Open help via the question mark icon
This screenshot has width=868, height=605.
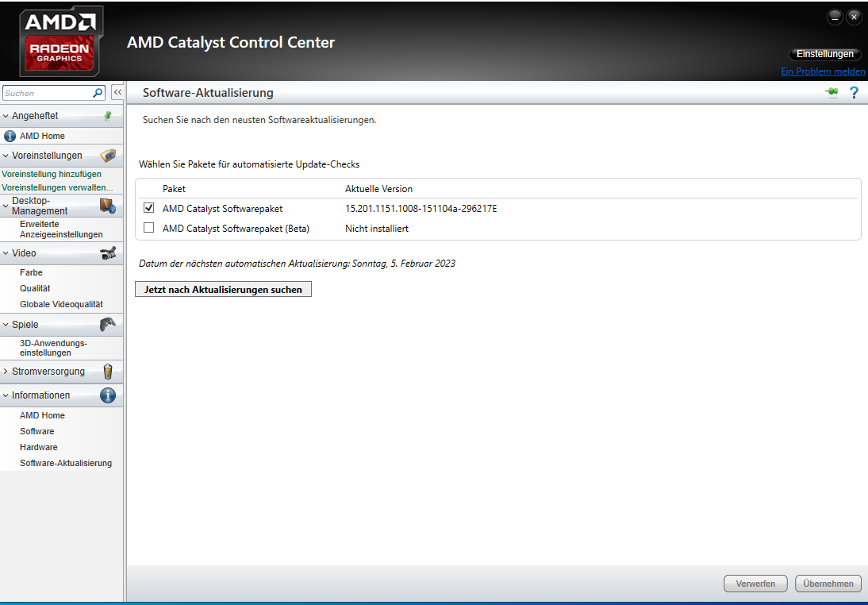click(x=855, y=93)
